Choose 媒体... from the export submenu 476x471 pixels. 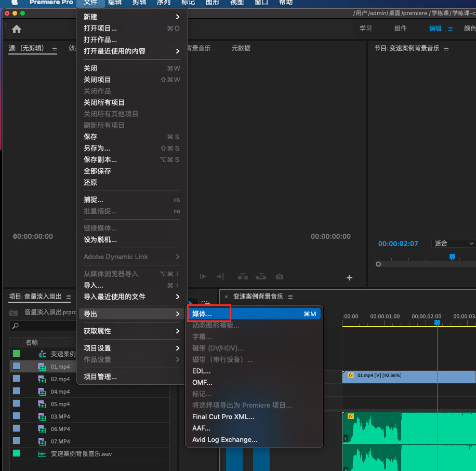[x=202, y=314]
